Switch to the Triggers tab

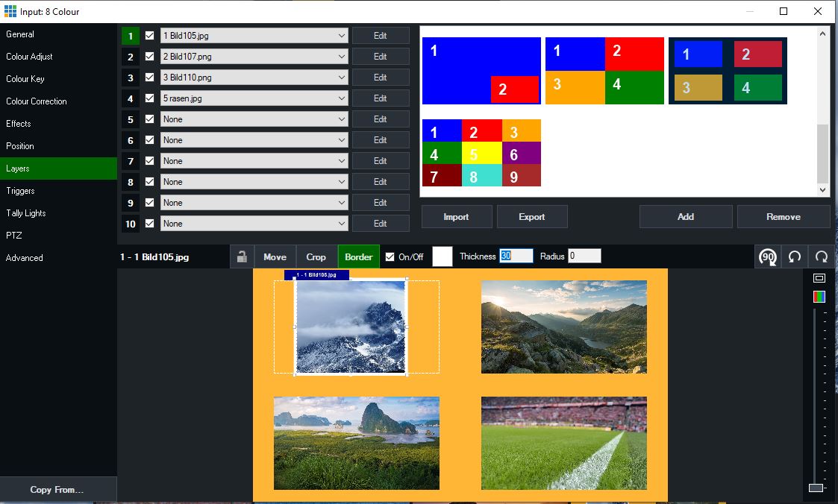[21, 191]
